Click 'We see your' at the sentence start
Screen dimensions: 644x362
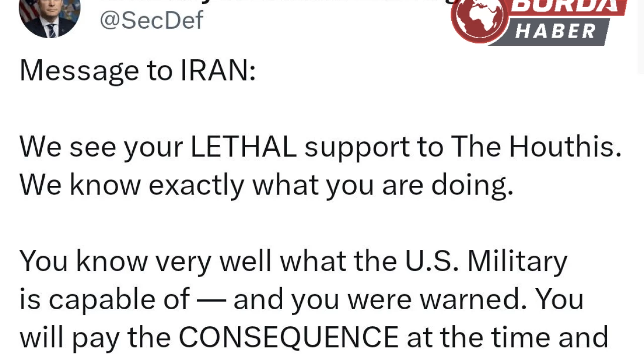(102, 147)
